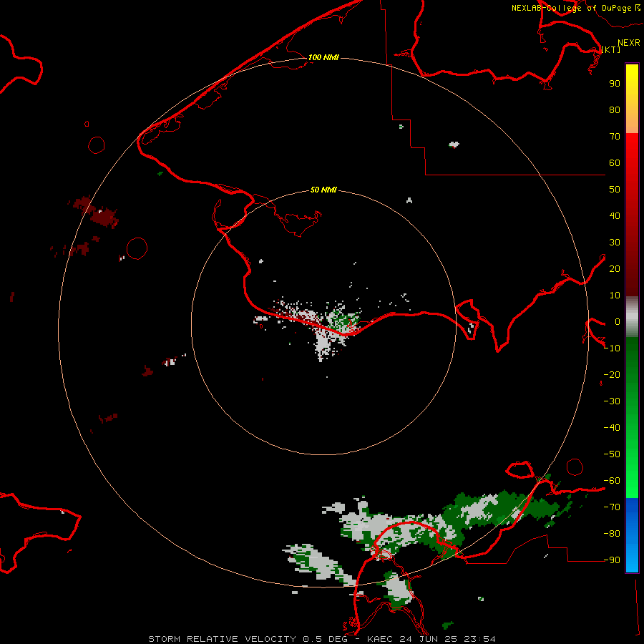The image size is (644, 644).
Task: Click the NEXR label above the color bar
Action: click(x=629, y=43)
